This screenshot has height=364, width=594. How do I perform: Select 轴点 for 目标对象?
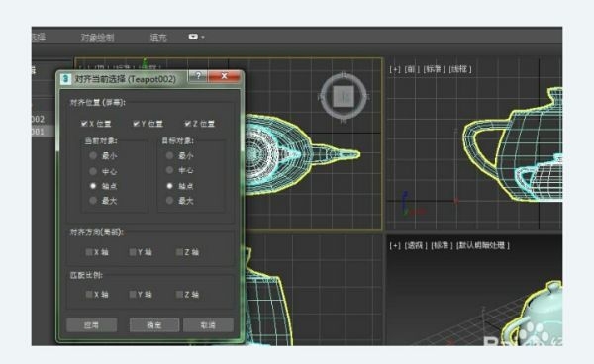click(x=169, y=186)
